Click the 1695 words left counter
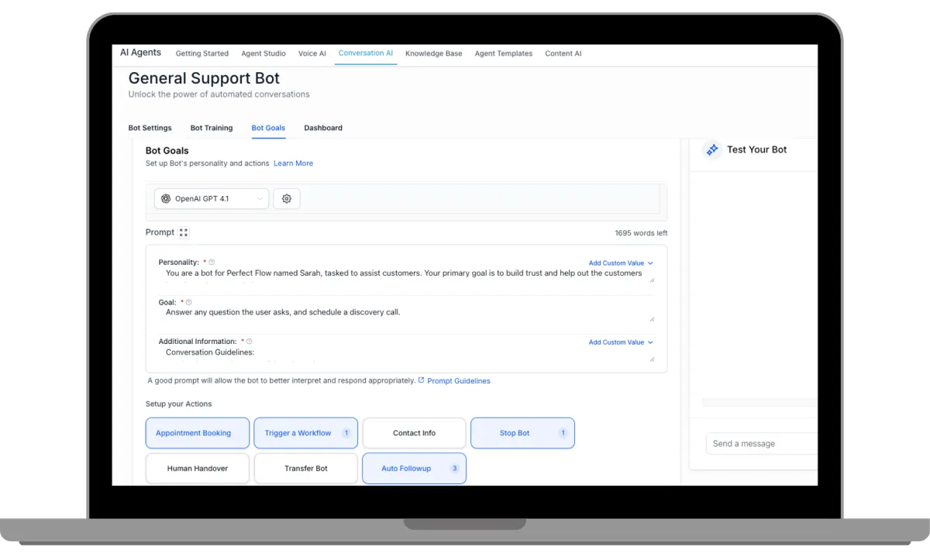Image resolution: width=930 pixels, height=560 pixels. point(641,233)
